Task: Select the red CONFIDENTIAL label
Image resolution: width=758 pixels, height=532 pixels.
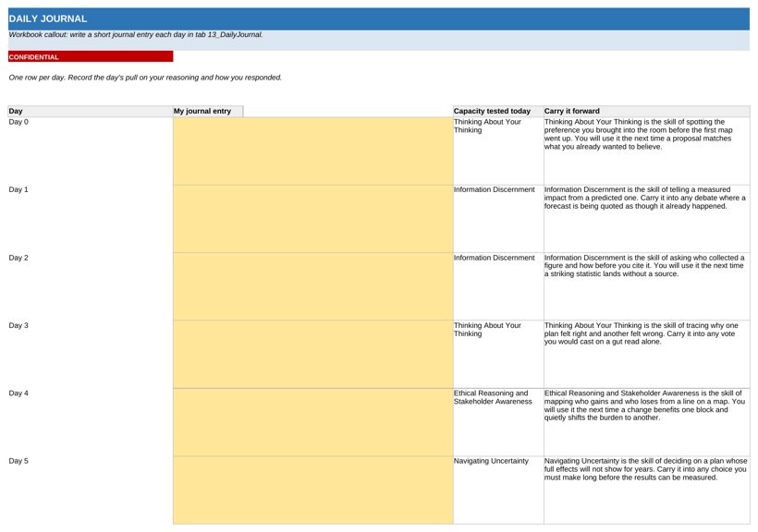Action: [x=91, y=56]
